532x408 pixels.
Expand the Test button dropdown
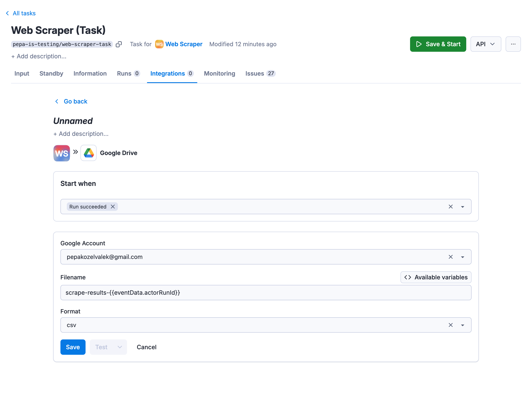pos(119,347)
